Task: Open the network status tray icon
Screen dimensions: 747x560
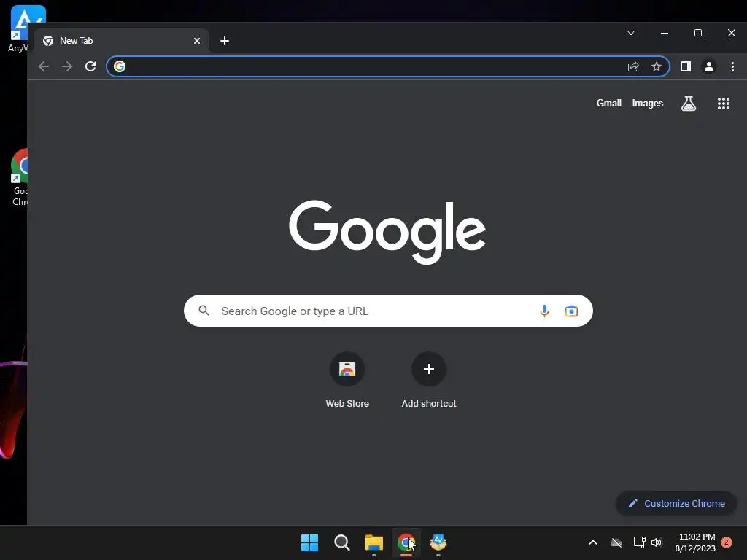Action: [639, 542]
